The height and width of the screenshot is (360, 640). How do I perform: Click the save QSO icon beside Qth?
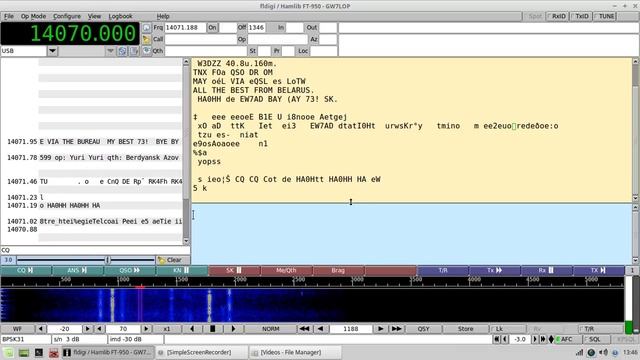tap(147, 51)
